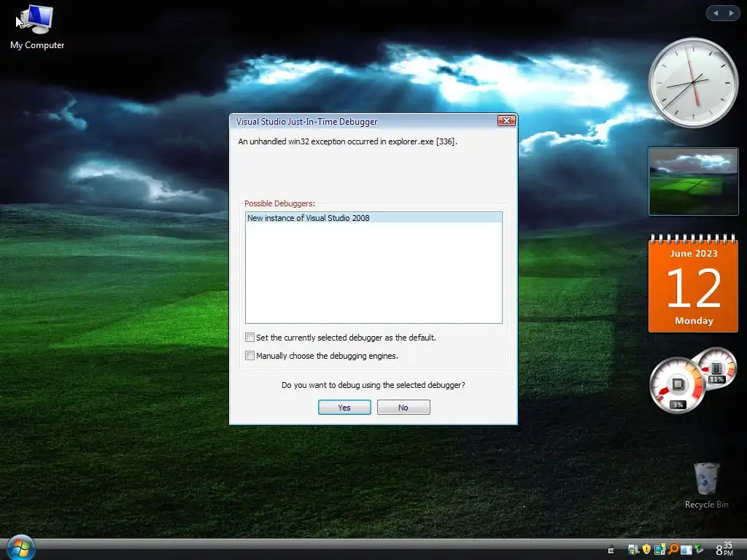Open the Windows Start orb
Viewport: 747px width, 560px height.
pyautogui.click(x=20, y=548)
